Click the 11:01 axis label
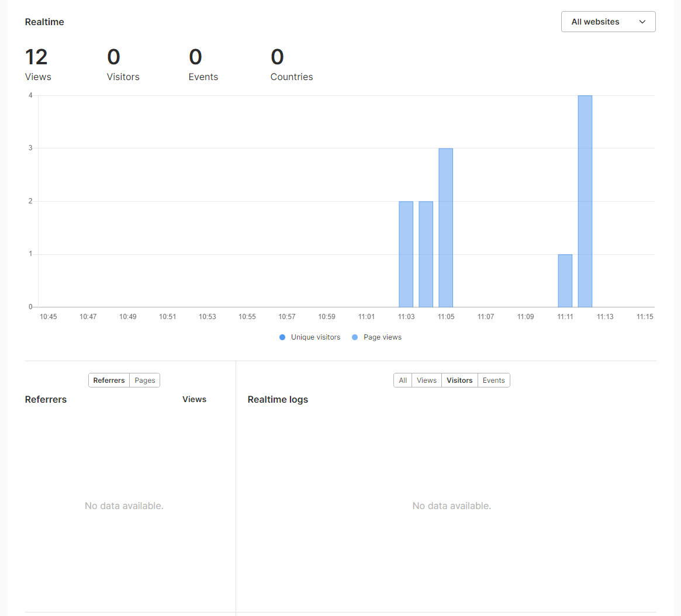The image size is (681, 616). click(366, 316)
